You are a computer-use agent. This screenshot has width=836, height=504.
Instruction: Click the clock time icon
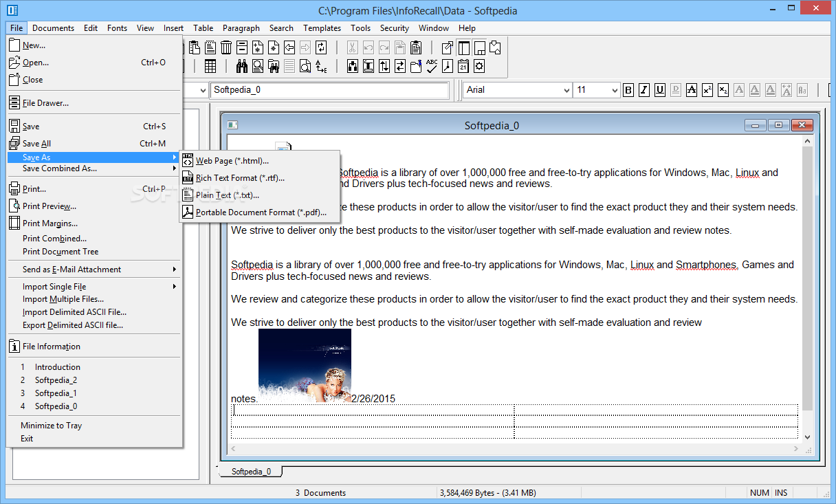(x=448, y=66)
